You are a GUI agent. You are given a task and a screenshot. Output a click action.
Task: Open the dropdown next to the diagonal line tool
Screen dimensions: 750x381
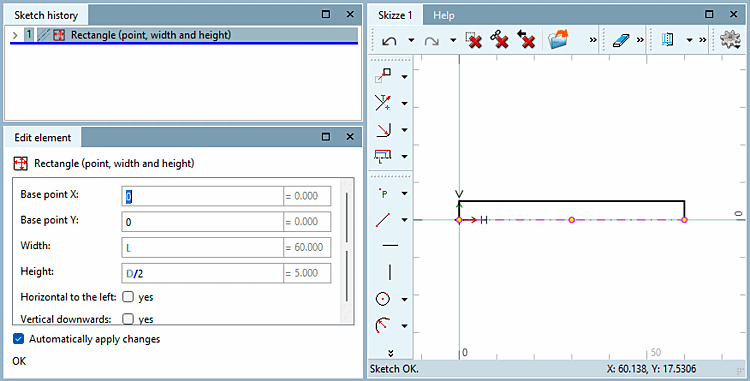404,220
